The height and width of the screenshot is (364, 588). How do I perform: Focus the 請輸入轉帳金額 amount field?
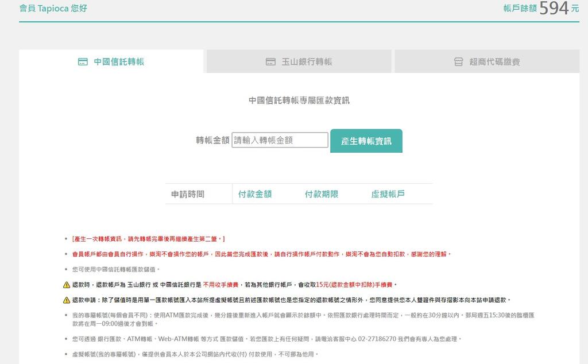[280, 140]
